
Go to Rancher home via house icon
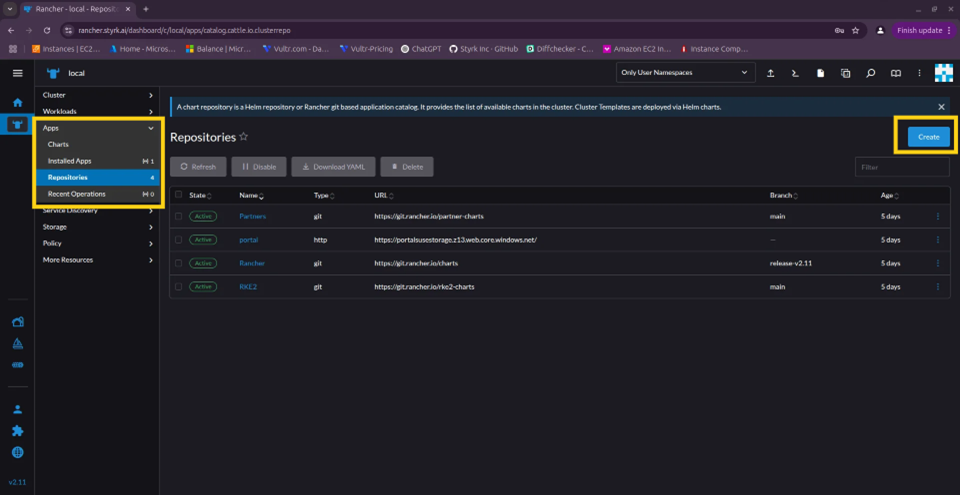pos(18,102)
